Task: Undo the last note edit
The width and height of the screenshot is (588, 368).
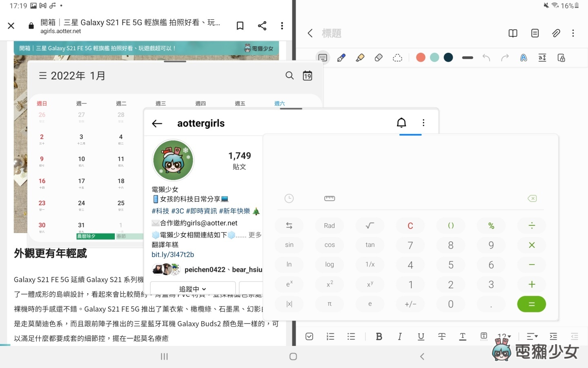Action: (486, 58)
